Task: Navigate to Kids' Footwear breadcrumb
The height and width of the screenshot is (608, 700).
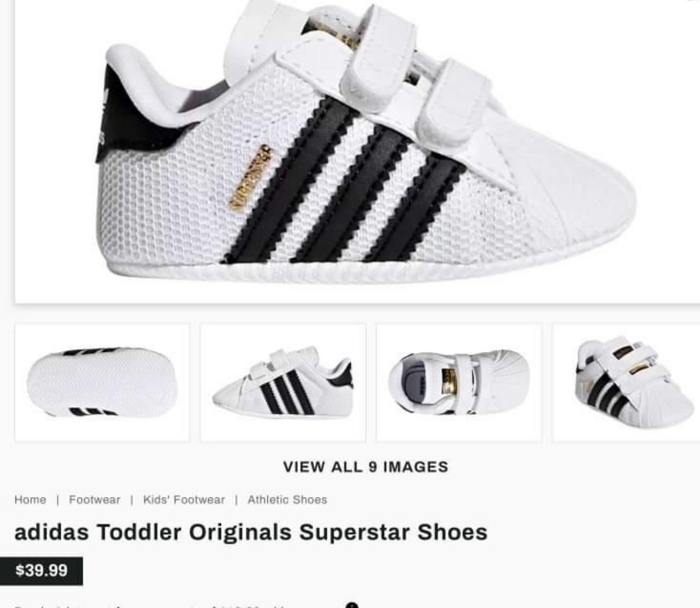Action: coord(184,499)
